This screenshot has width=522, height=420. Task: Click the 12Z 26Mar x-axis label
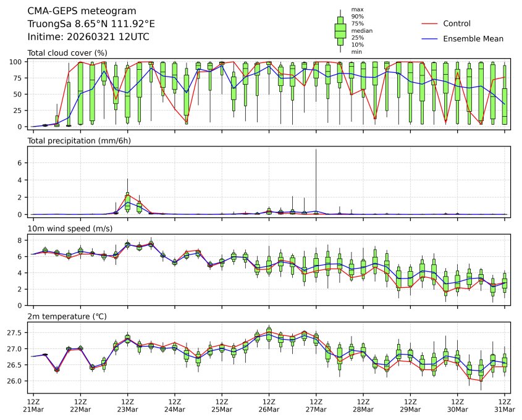point(269,405)
